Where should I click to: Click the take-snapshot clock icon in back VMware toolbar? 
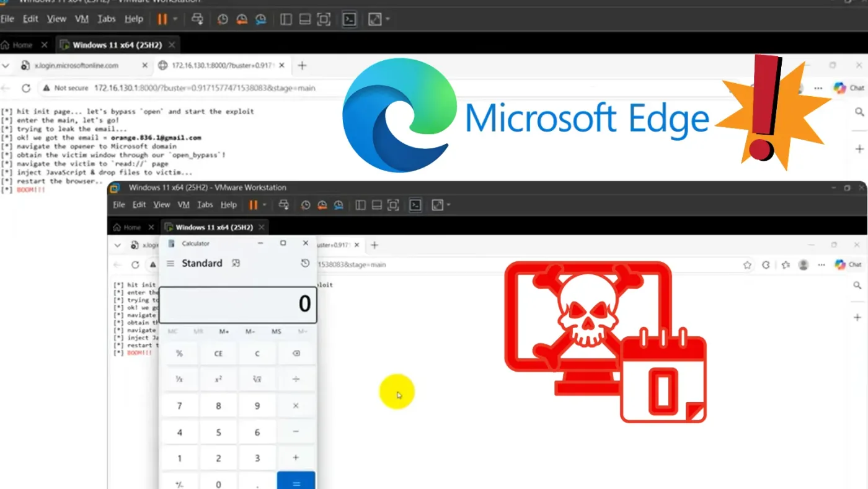223,19
